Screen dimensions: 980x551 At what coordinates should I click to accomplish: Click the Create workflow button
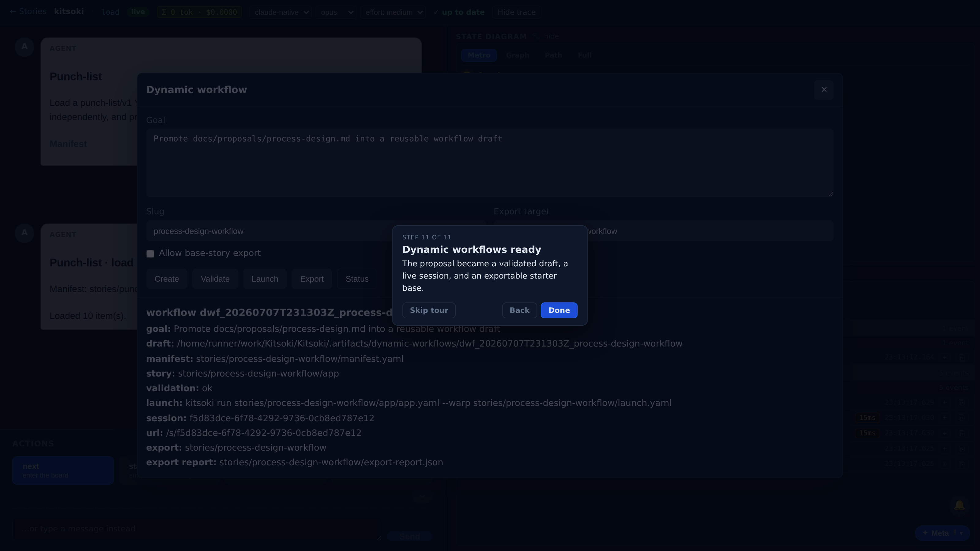point(167,279)
